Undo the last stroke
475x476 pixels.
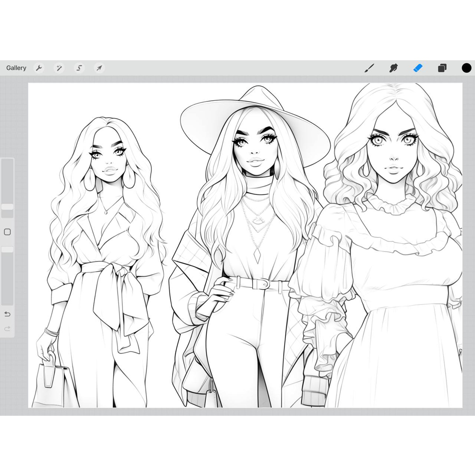[x=7, y=314]
